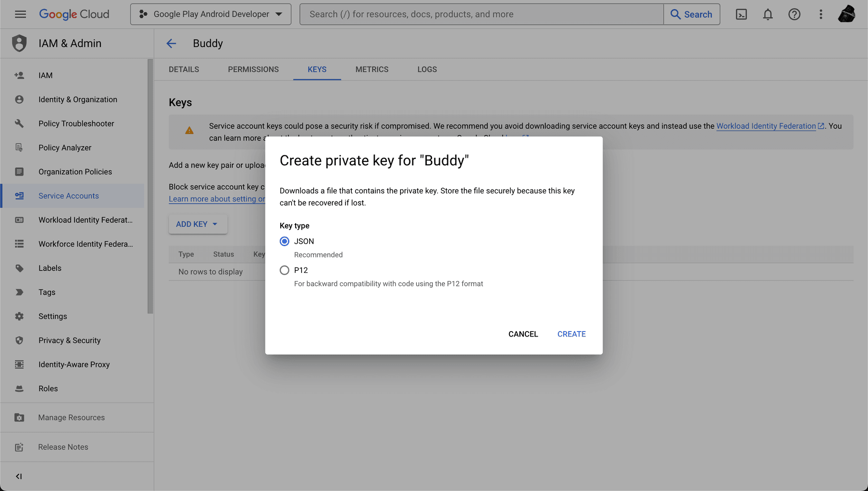Open the Cloud Shell terminal icon
Viewport: 868px width, 491px height.
[741, 14]
